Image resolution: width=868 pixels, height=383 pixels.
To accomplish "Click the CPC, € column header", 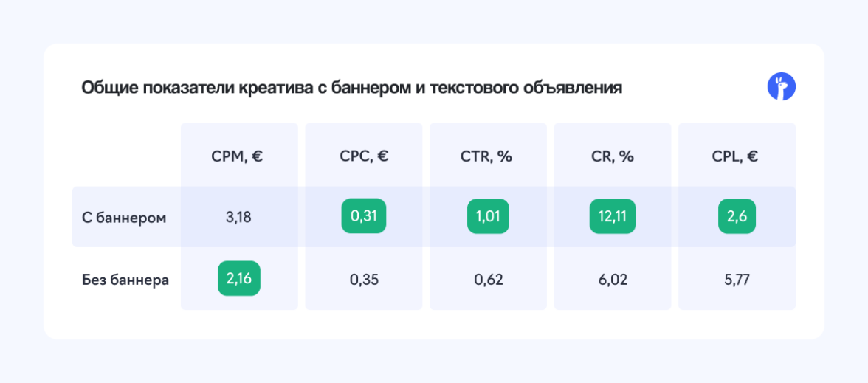I will 364,156.
